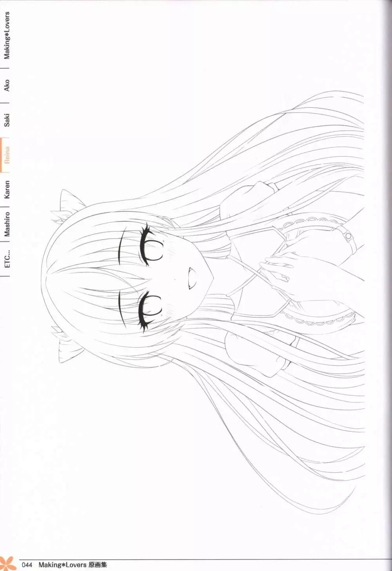
Task: Click the hair parting on the character's head
Action: (49, 279)
